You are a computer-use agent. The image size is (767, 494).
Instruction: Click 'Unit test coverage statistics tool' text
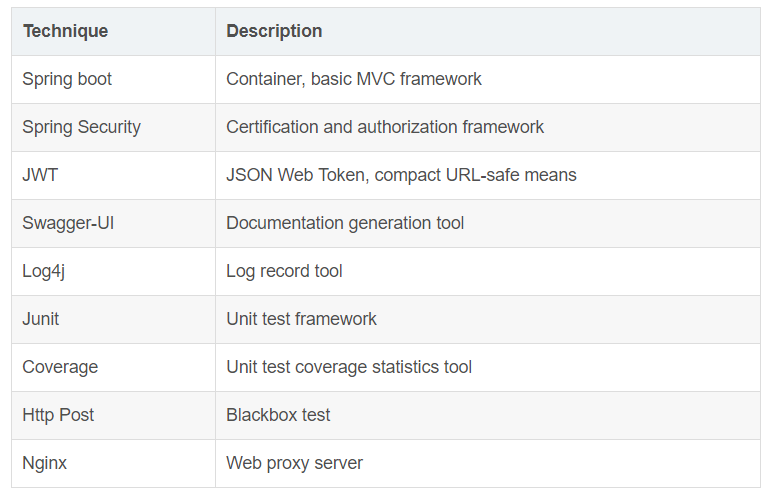point(349,367)
